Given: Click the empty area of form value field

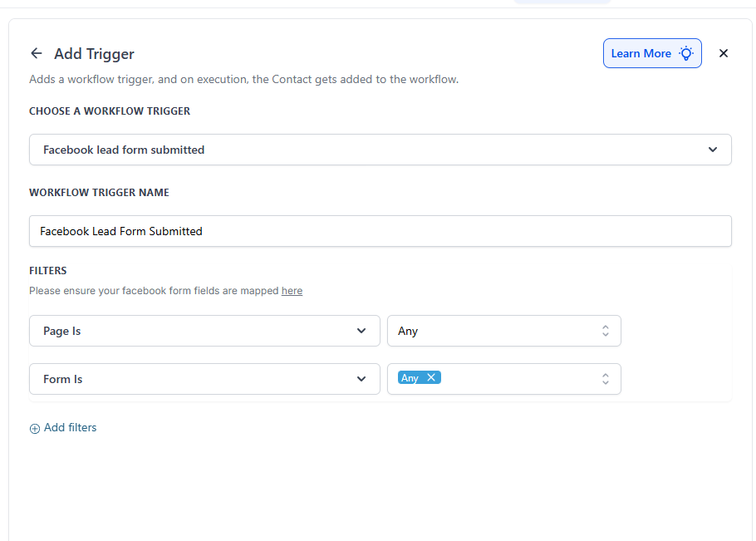Looking at the screenshot, I should click(515, 379).
